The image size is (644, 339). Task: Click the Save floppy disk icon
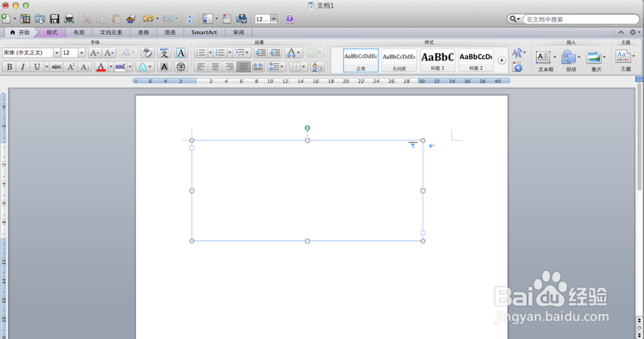click(x=55, y=19)
